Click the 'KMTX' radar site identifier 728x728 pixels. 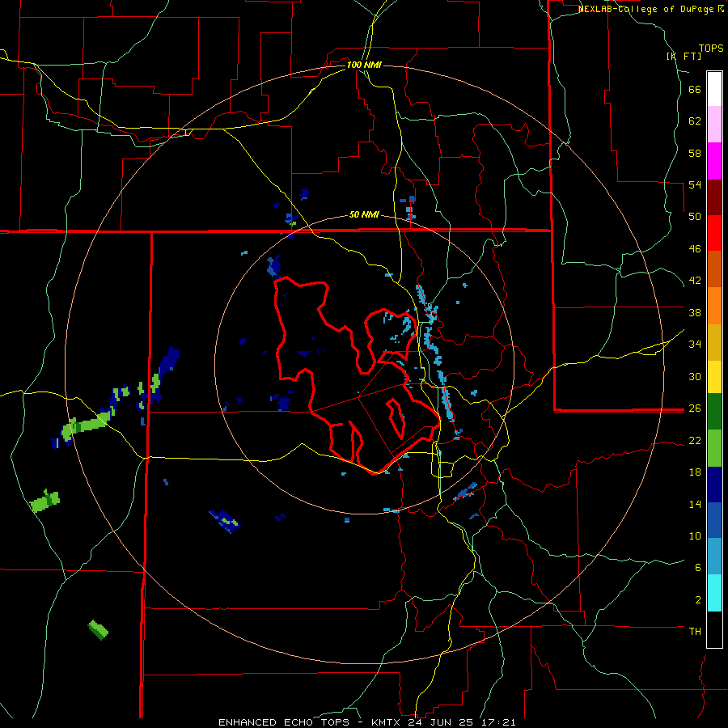(x=385, y=722)
